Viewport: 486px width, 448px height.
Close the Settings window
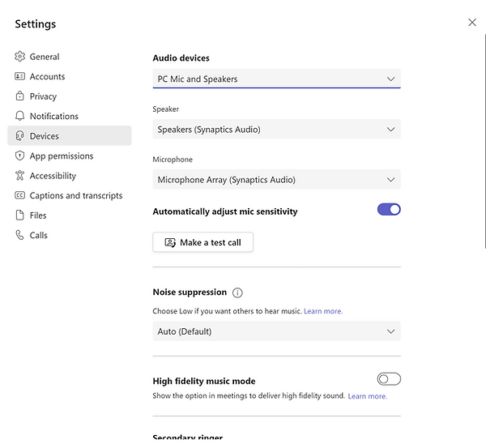click(472, 23)
